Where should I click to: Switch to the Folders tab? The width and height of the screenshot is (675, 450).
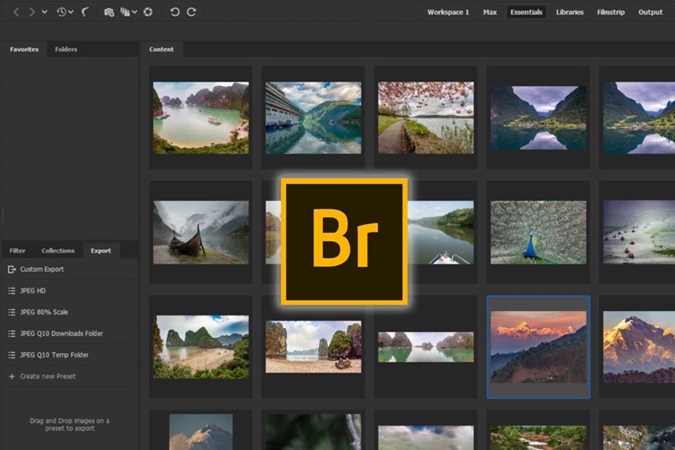pyautogui.click(x=66, y=49)
